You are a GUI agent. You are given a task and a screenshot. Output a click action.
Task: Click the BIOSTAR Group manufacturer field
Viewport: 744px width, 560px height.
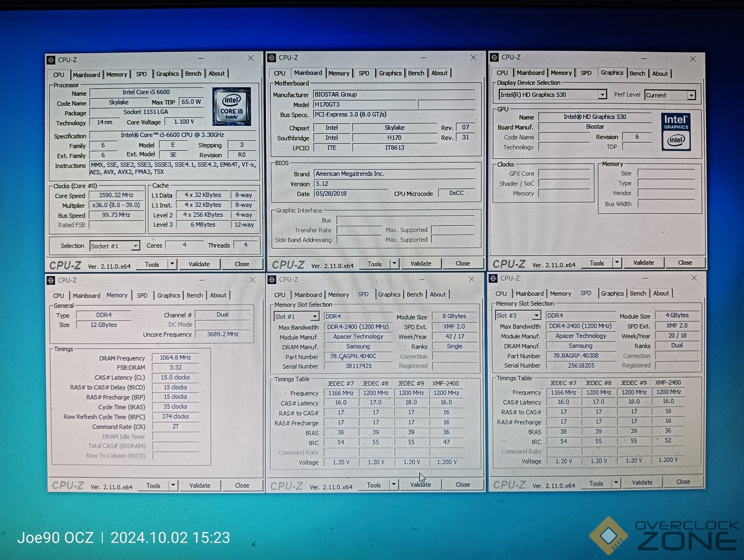coord(394,94)
